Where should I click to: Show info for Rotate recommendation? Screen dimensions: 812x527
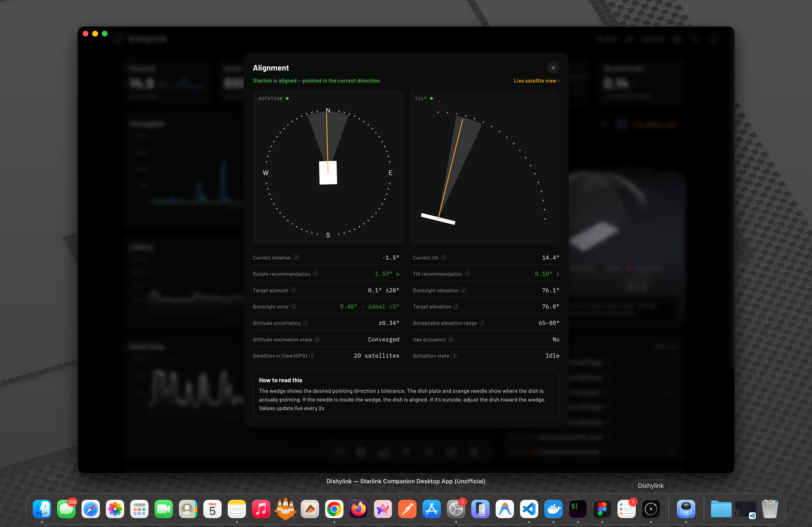click(315, 274)
